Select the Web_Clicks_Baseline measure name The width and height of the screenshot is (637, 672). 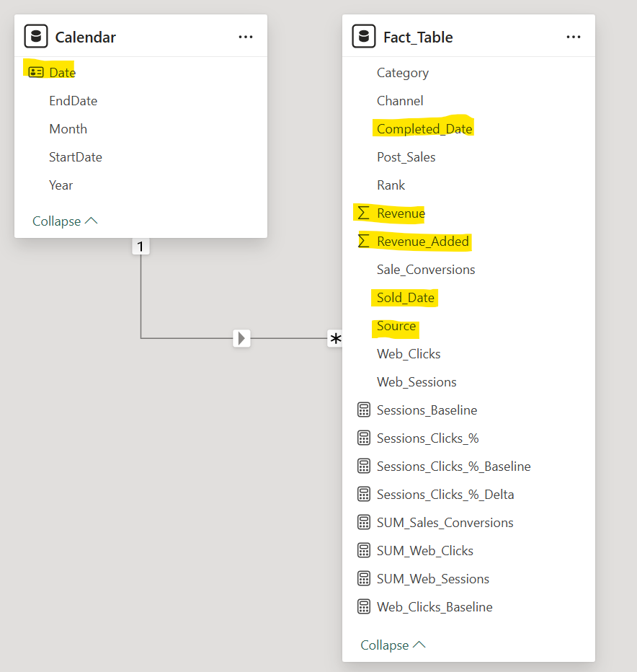tap(435, 607)
